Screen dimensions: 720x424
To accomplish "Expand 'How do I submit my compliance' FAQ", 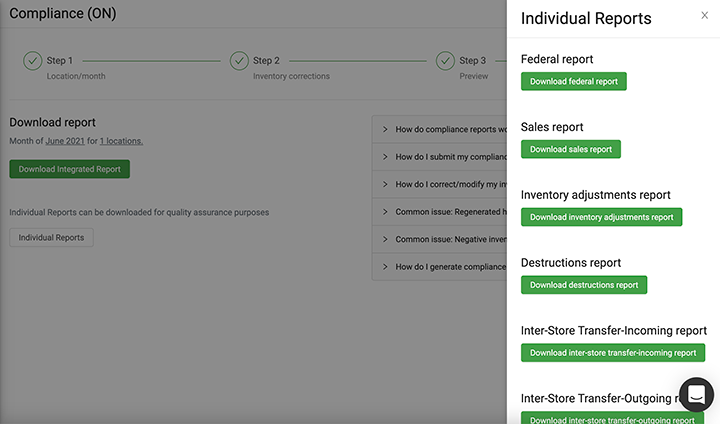I will click(439, 157).
